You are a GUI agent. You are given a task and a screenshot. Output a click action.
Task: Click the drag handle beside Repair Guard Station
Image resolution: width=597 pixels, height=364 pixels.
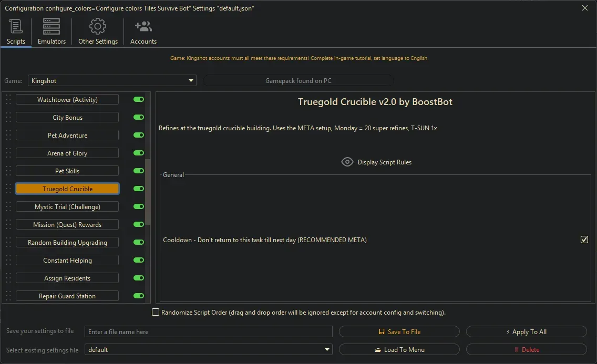(8, 296)
